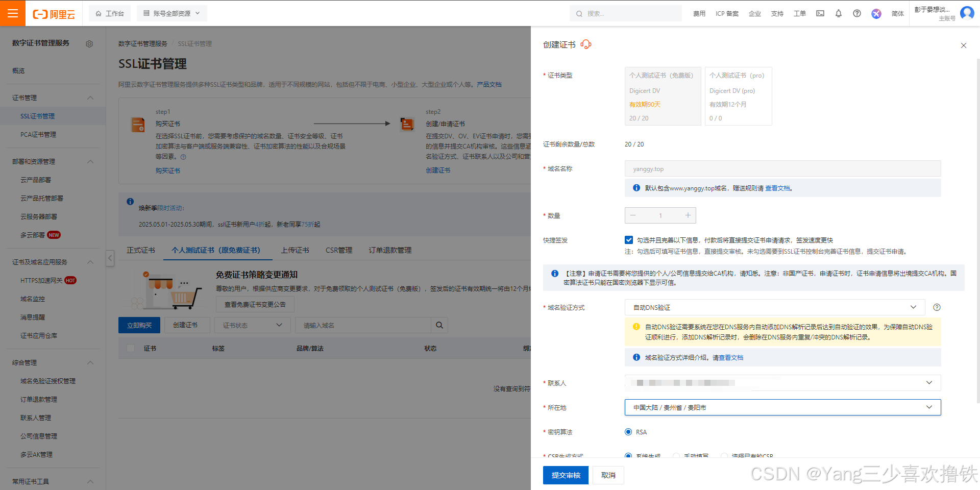
Task: Decrease quantity with the minus button
Action: (633, 215)
